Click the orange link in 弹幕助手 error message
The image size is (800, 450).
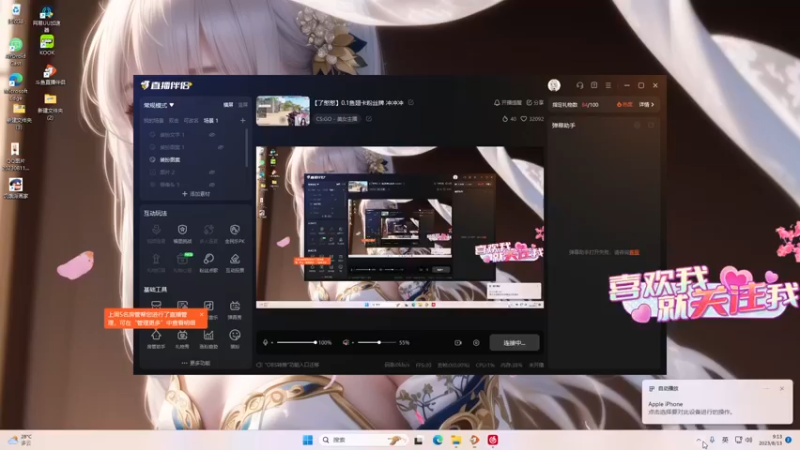pos(634,252)
